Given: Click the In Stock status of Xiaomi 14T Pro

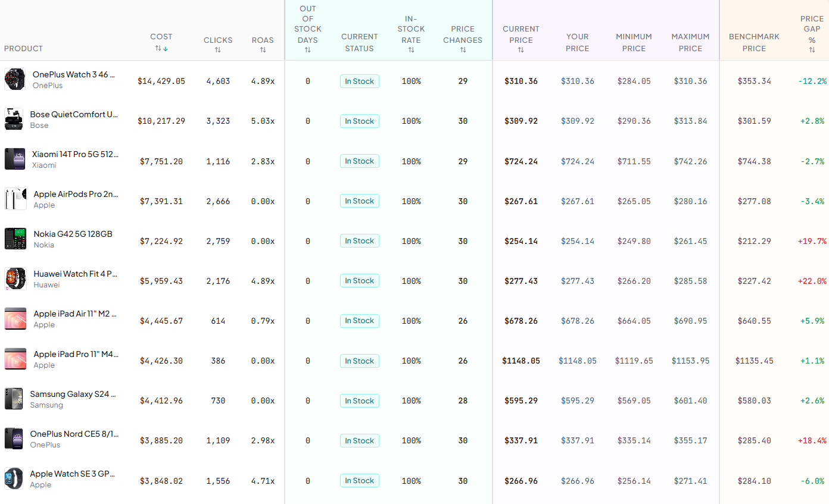Looking at the screenshot, I should coord(359,161).
